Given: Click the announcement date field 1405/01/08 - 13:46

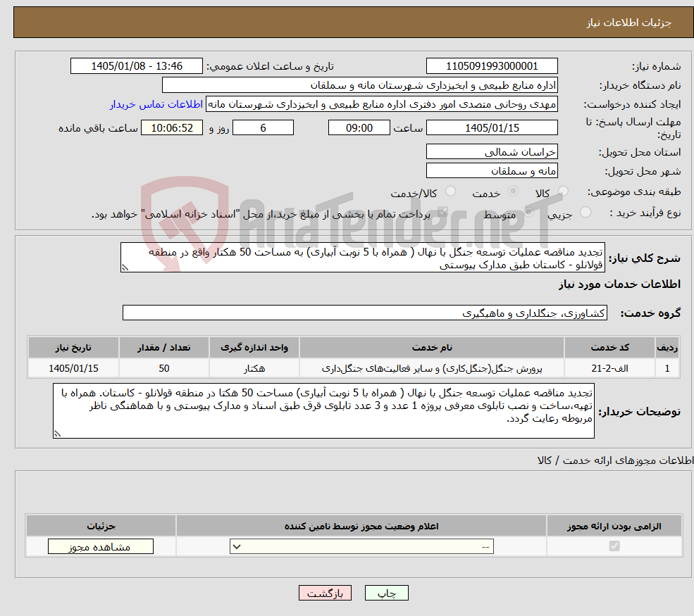Looking at the screenshot, I should point(136,66).
